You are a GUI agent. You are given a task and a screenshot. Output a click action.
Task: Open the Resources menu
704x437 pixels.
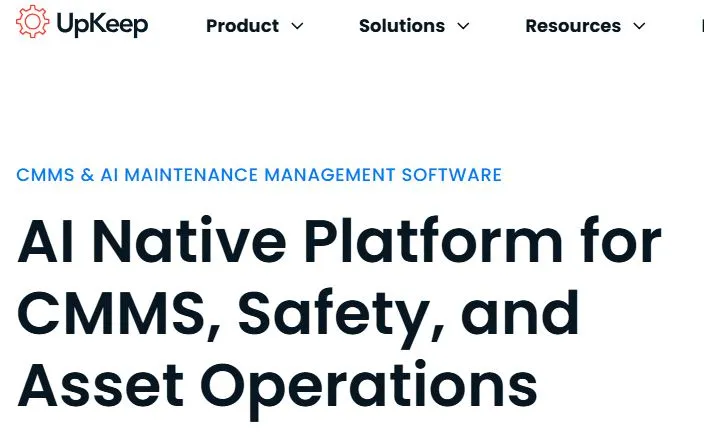pyautogui.click(x=573, y=26)
